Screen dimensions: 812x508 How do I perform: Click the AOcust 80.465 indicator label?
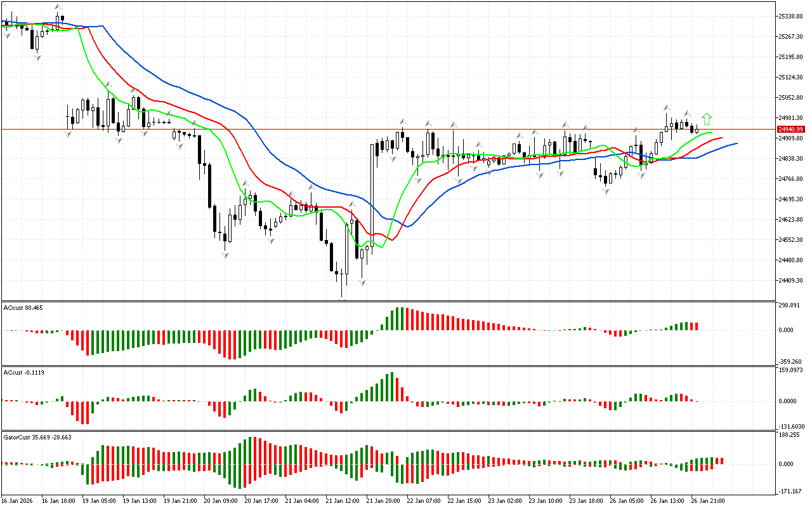23,307
